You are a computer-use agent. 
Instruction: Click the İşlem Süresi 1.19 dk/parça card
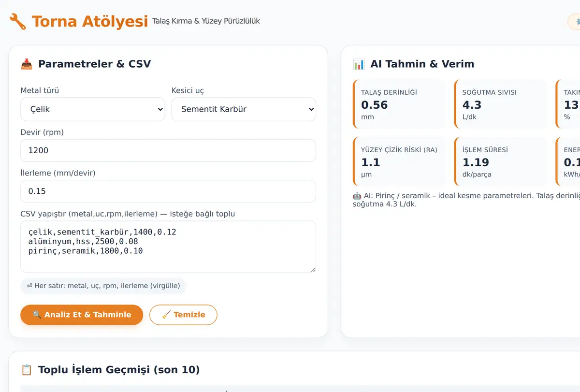point(500,162)
